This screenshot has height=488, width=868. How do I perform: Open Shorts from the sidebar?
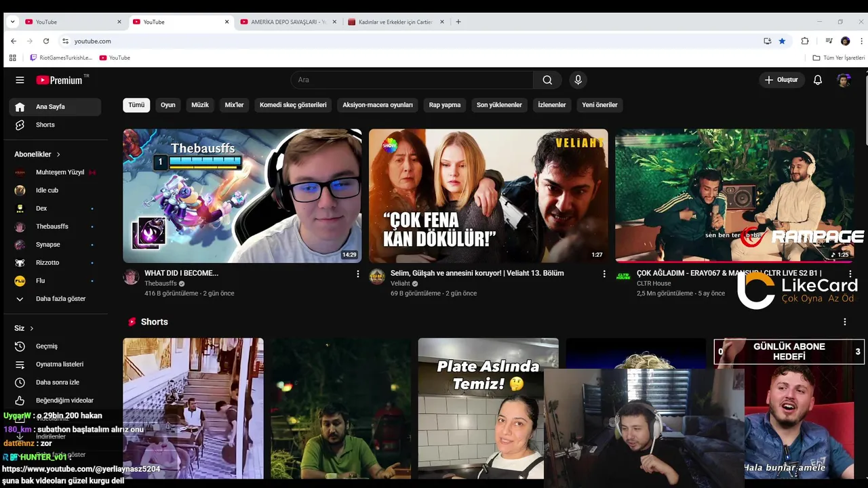pyautogui.click(x=55, y=125)
